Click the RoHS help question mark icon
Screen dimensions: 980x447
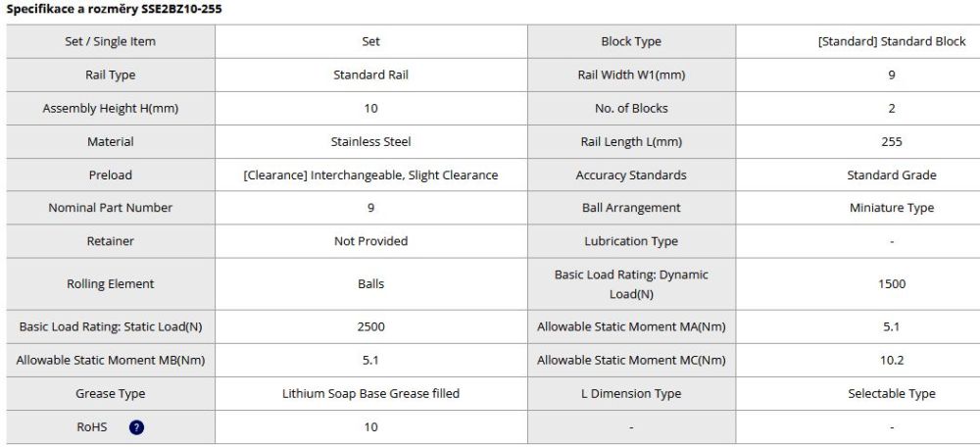tap(136, 427)
